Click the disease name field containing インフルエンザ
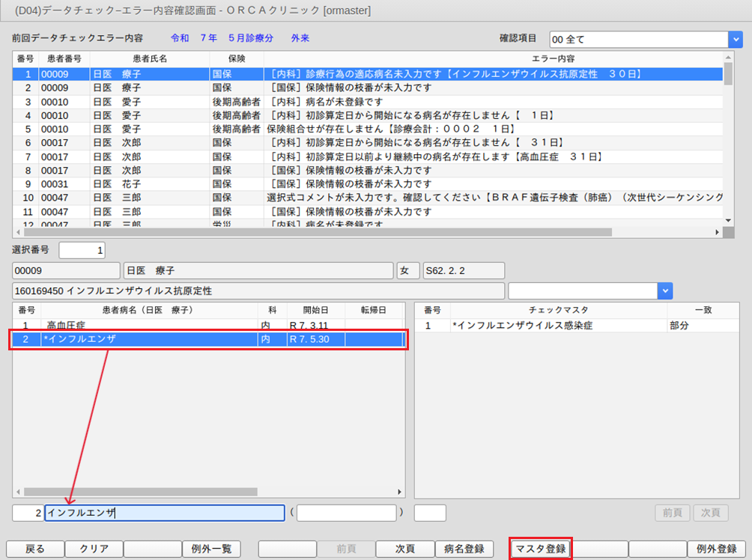The width and height of the screenshot is (752, 560). pyautogui.click(x=164, y=513)
